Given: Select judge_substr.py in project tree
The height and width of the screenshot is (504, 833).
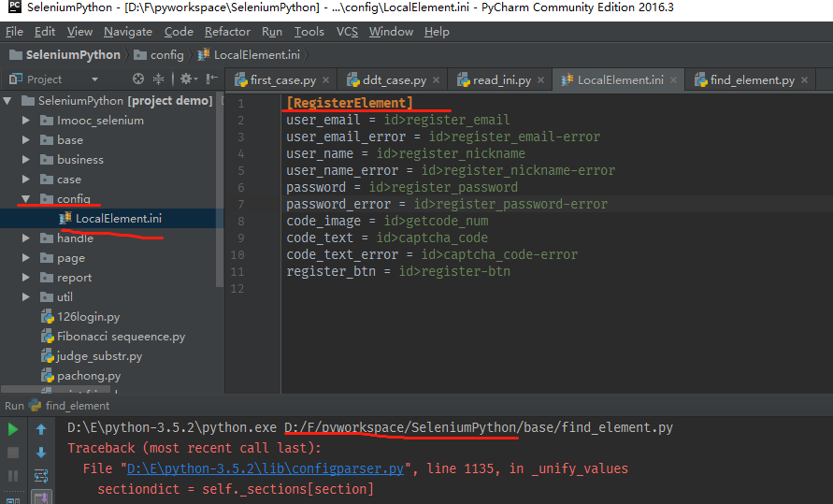Looking at the screenshot, I should pyautogui.click(x=99, y=356).
